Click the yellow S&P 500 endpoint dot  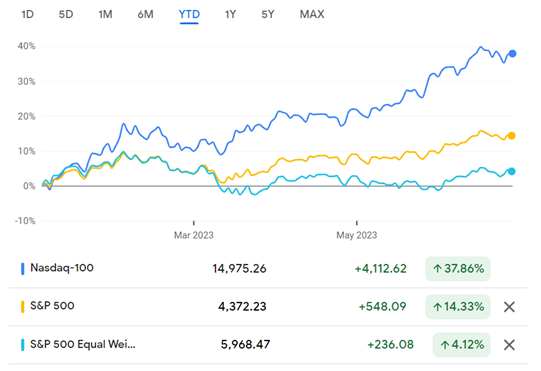[512, 136]
